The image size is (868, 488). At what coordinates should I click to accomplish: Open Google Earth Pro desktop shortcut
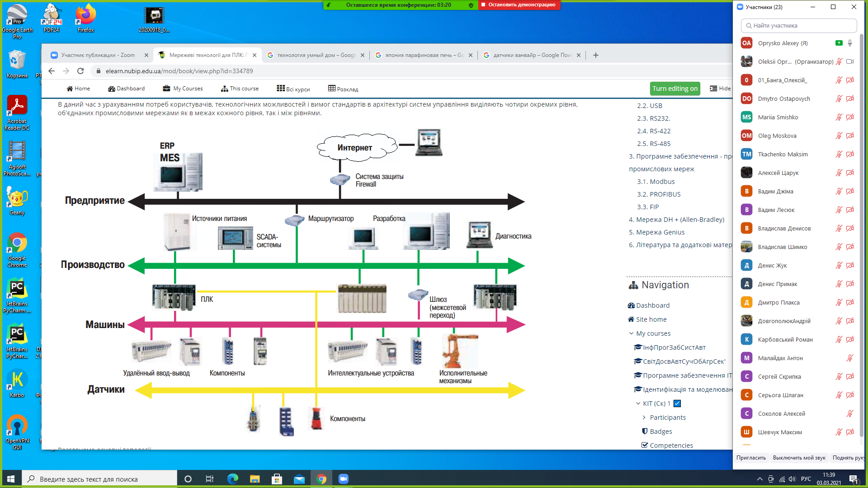coord(17,21)
